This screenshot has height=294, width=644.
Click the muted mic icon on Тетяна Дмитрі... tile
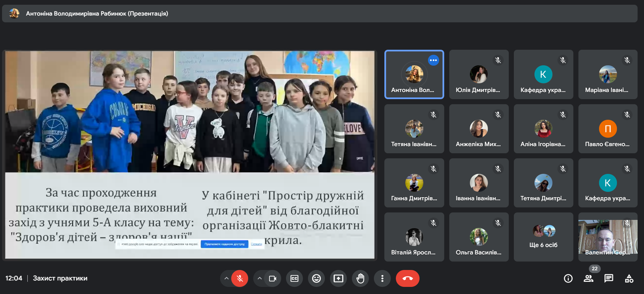coord(563,169)
